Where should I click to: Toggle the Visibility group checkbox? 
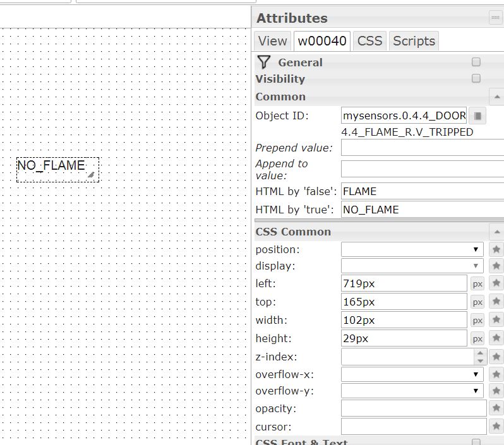click(476, 78)
